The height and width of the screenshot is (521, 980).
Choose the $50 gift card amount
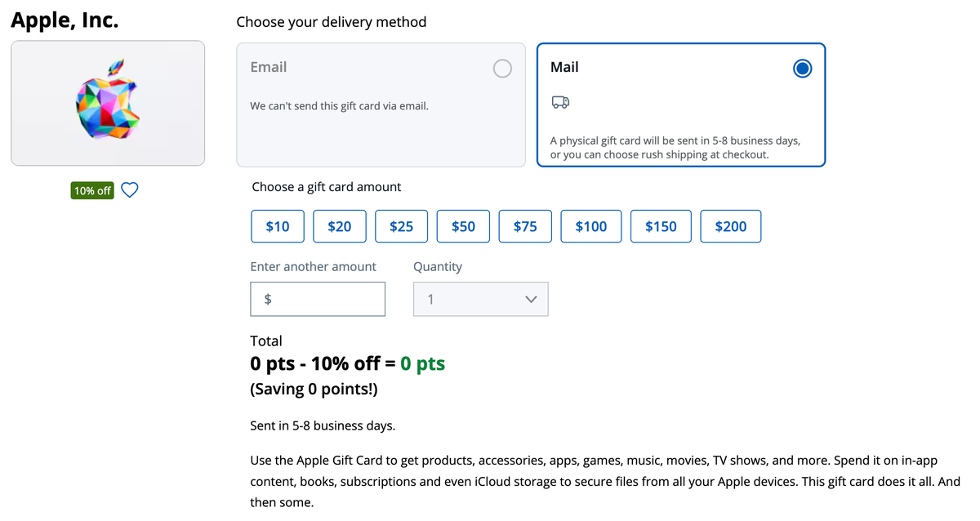coord(463,226)
